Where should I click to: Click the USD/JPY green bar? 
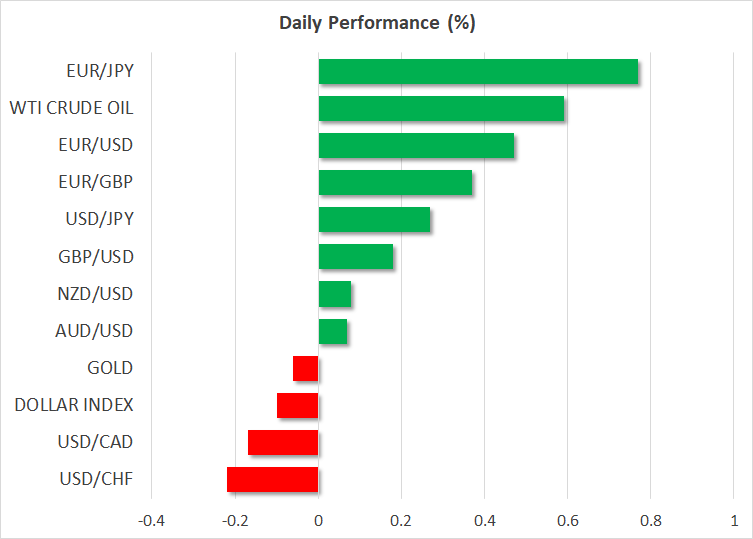click(x=374, y=219)
